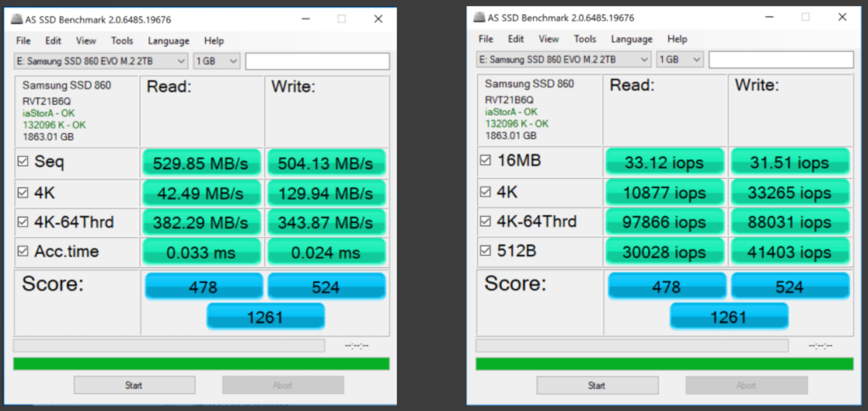Minimize the window showing iops results
The image size is (868, 411).
click(772, 17)
